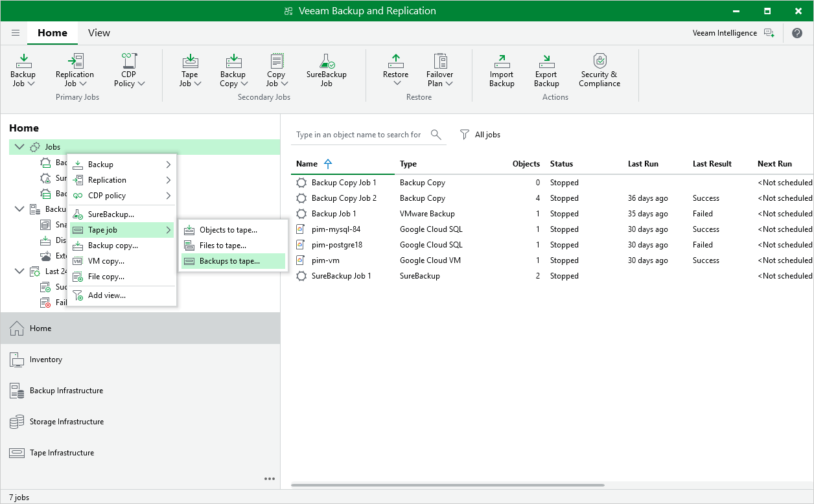This screenshot has width=814, height=504.
Task: Collapse the Jobs tree node
Action: click(x=19, y=146)
